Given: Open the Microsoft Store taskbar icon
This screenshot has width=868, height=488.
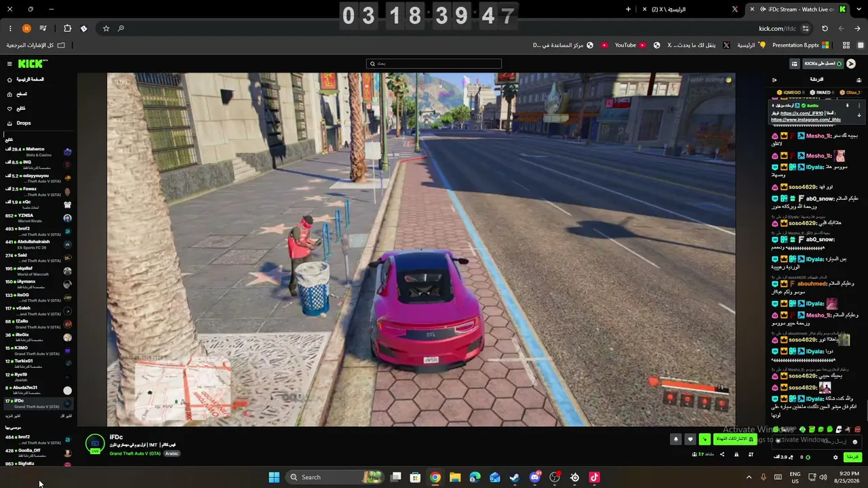Looking at the screenshot, I should (x=415, y=477).
